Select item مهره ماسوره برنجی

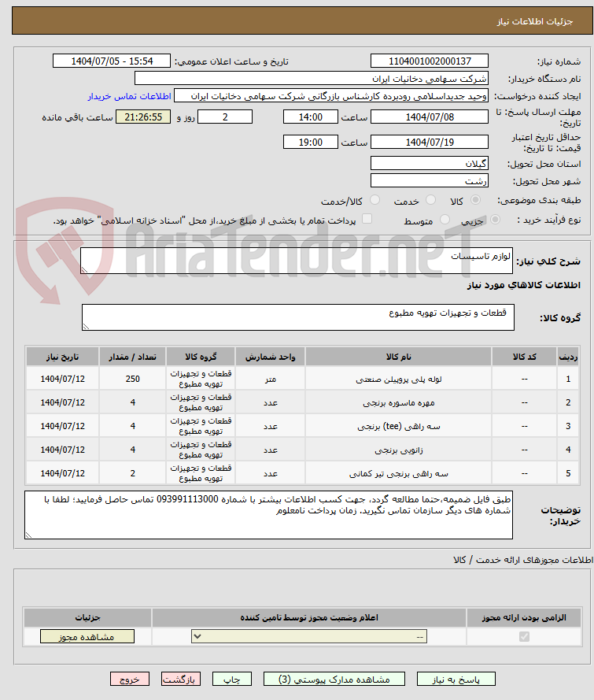[399, 402]
